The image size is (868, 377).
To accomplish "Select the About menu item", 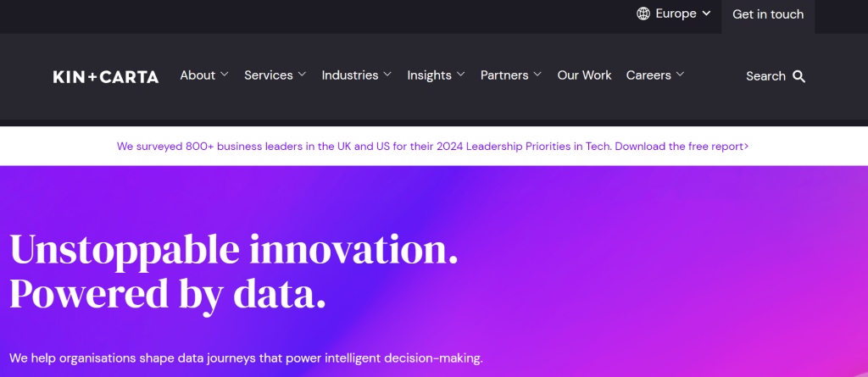I will (x=198, y=75).
